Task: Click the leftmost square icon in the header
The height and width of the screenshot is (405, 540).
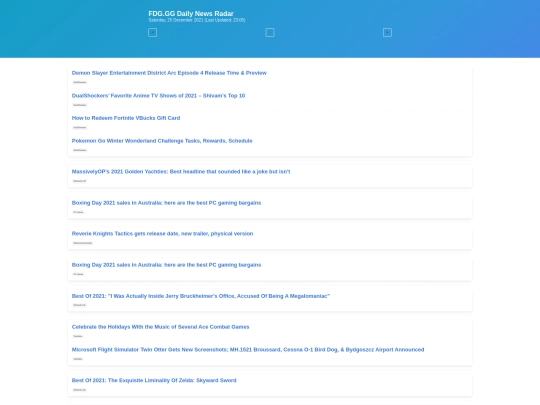Action: 152,33
